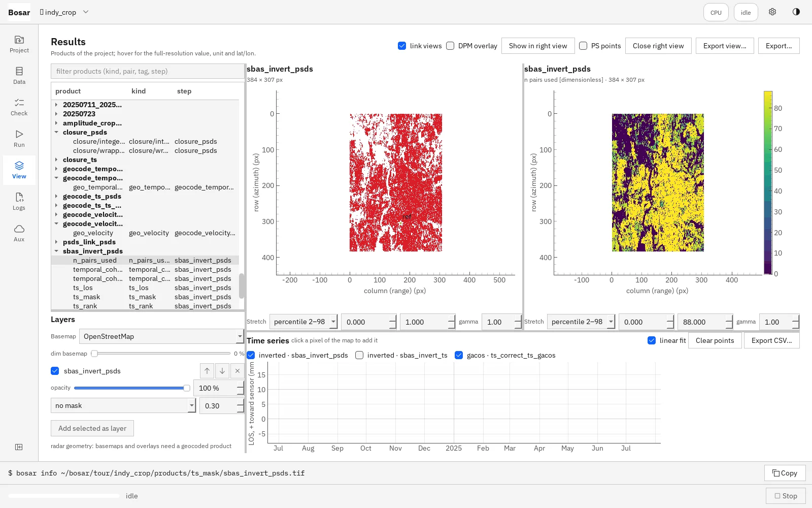Collapse closure_psds tree group
This screenshot has width=812, height=508.
(x=56, y=132)
